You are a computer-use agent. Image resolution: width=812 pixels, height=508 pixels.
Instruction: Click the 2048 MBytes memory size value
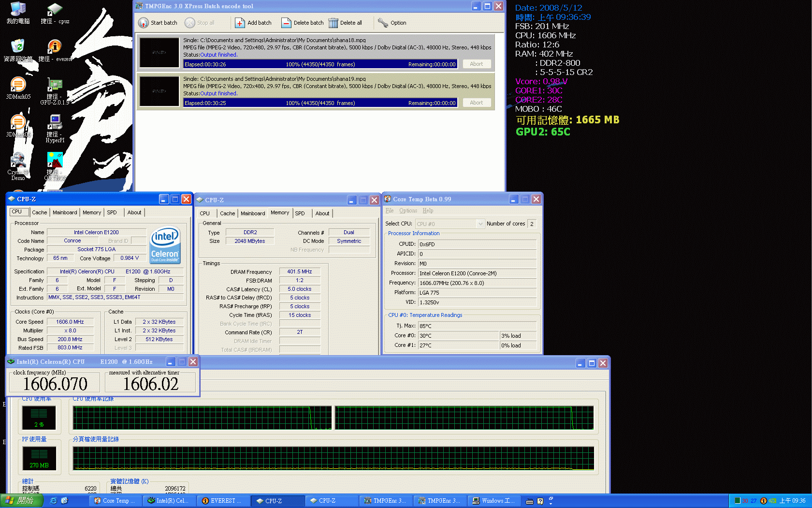click(x=250, y=241)
